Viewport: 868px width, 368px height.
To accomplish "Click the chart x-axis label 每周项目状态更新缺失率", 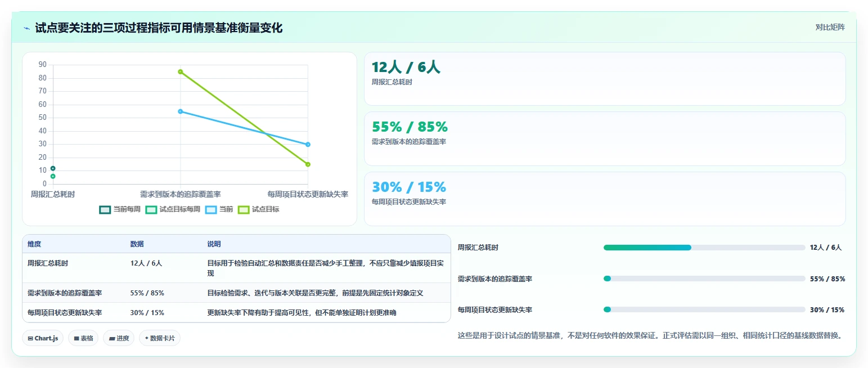I will (x=308, y=194).
